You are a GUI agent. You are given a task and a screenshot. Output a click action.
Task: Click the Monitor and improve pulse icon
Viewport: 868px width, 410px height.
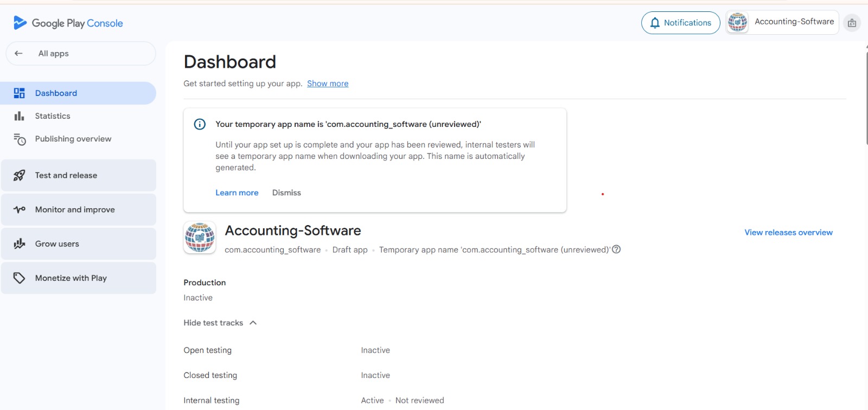point(20,209)
